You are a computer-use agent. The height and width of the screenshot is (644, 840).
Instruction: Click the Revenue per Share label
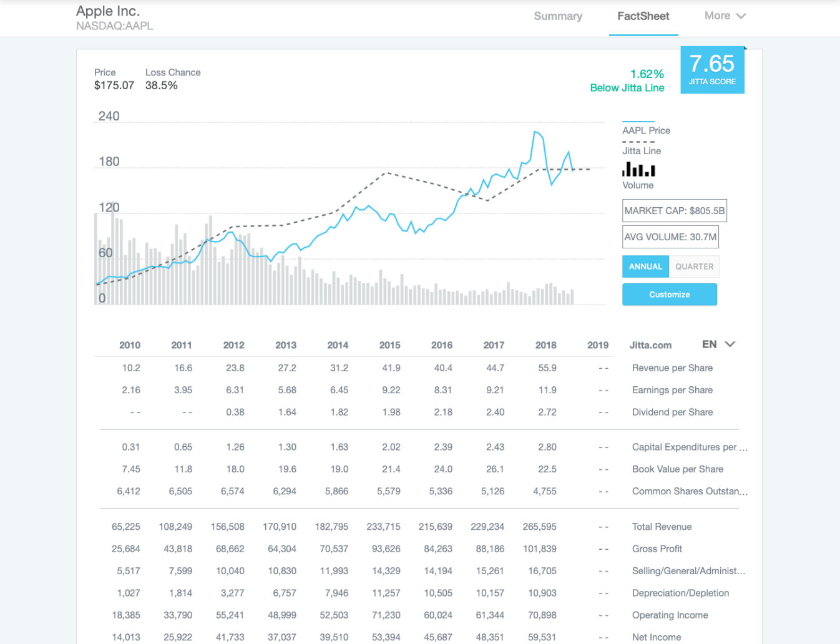(672, 368)
